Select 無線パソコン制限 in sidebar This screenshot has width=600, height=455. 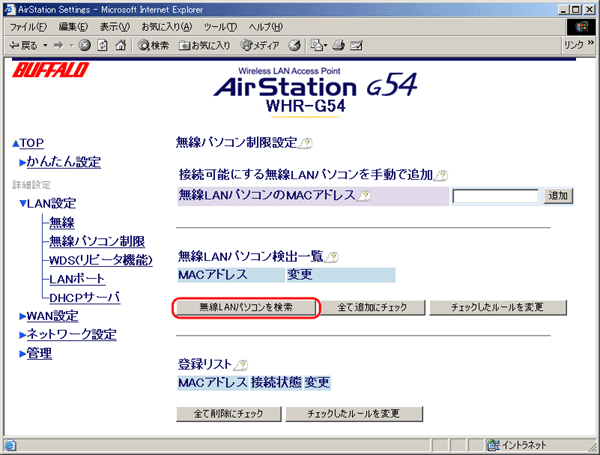coord(97,241)
